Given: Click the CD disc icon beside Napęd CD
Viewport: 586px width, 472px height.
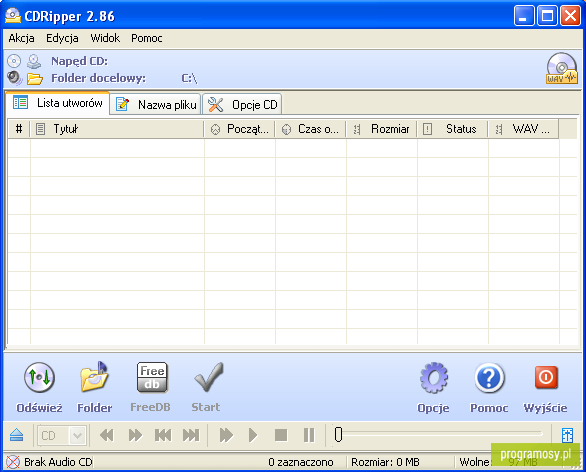Looking at the screenshot, I should pyautogui.click(x=14, y=61).
